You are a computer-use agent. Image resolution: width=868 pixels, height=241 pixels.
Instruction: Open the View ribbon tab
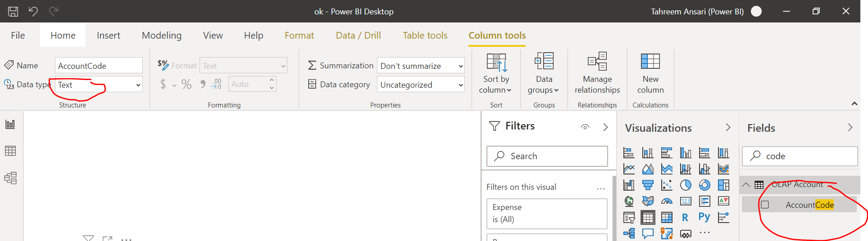(213, 35)
